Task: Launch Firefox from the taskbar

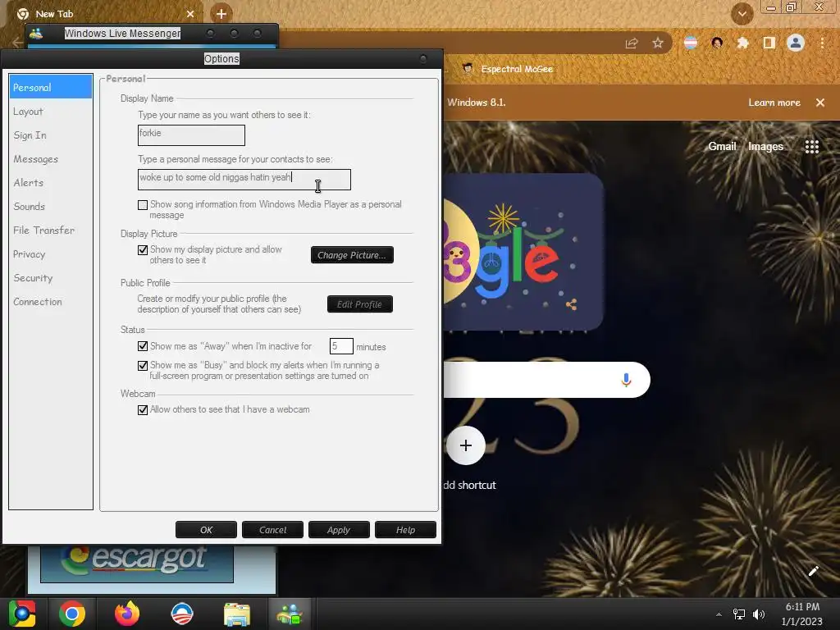Action: [x=127, y=614]
